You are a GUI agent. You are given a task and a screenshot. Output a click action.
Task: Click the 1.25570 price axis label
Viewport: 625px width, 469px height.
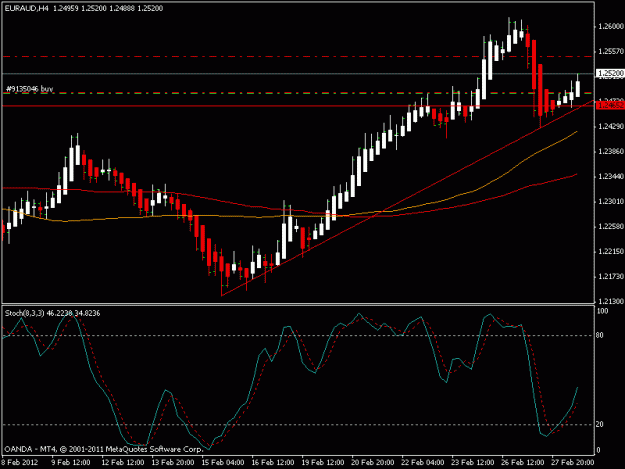click(x=610, y=51)
